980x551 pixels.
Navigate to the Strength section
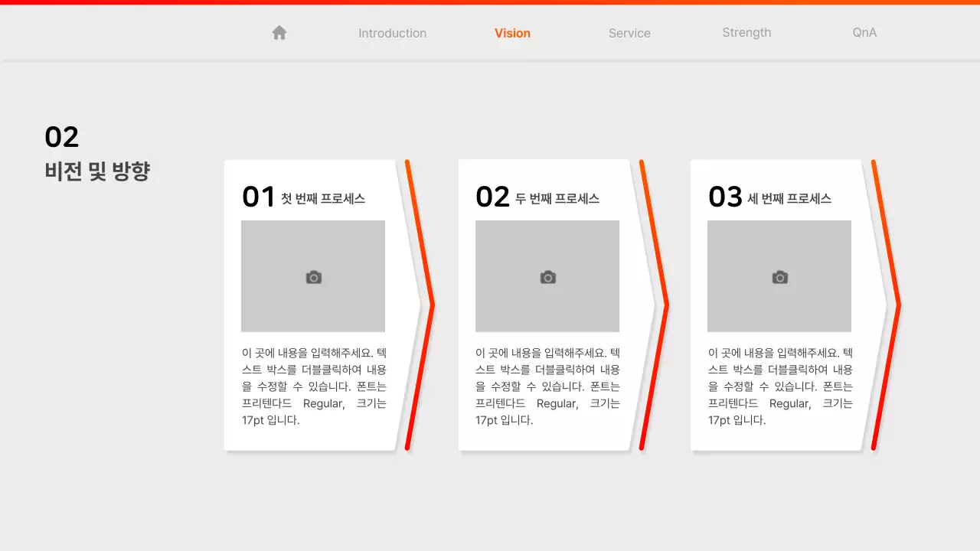click(x=746, y=33)
